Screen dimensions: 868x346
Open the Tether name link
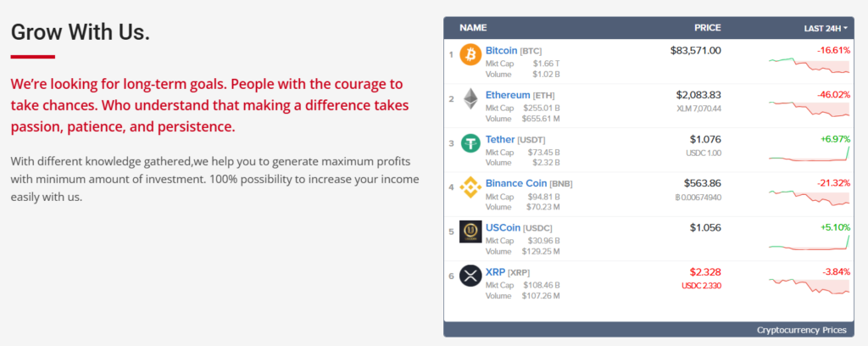498,139
